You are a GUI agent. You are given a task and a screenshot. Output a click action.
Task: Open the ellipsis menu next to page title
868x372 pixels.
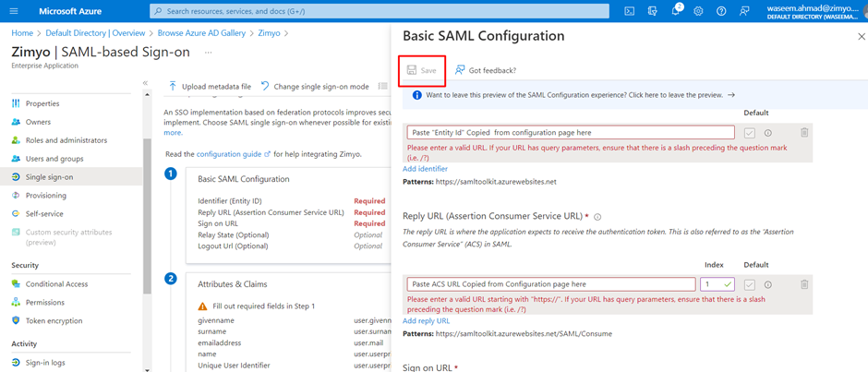pyautogui.click(x=208, y=52)
